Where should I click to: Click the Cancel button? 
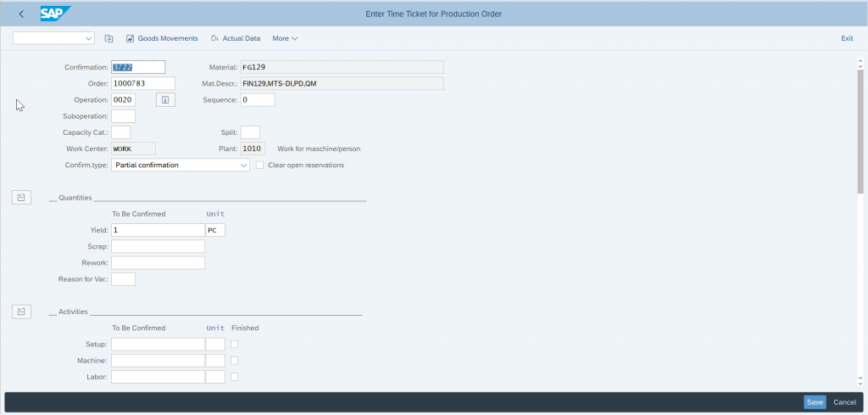[845, 402]
